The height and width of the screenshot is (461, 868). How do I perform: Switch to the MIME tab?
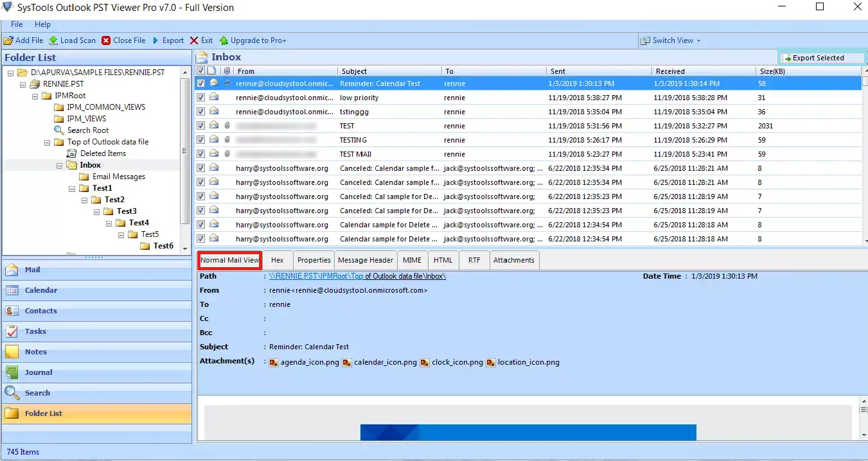coord(412,260)
